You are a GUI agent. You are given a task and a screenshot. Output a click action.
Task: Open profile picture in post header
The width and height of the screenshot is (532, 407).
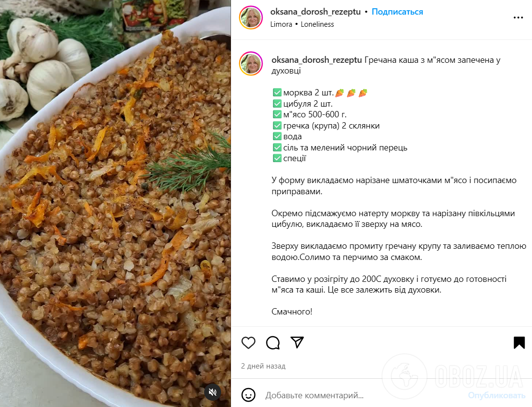pos(251,18)
